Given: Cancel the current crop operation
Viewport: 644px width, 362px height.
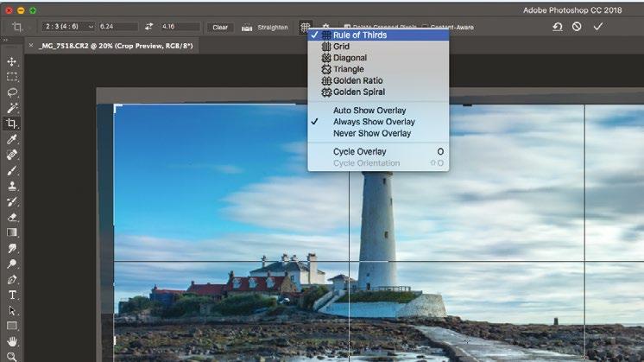Looking at the screenshot, I should (577, 27).
